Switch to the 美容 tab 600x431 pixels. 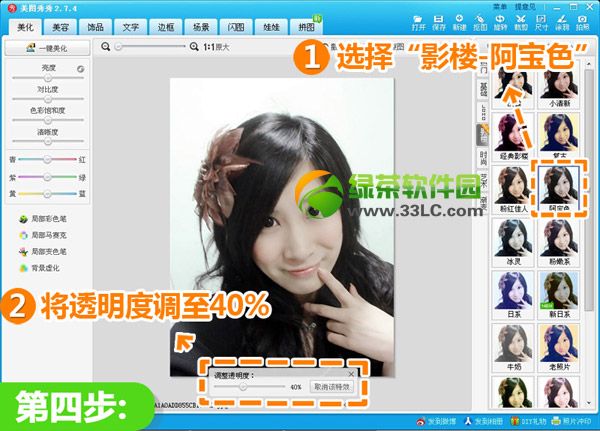[x=60, y=27]
